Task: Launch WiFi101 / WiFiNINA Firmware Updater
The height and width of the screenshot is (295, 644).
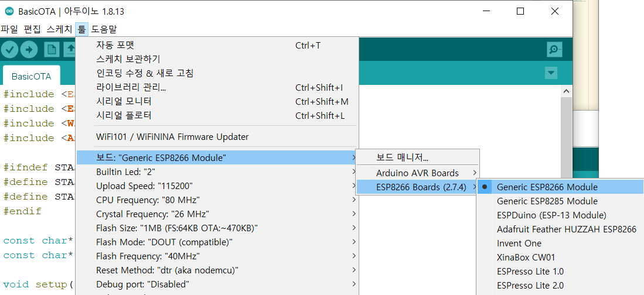Action: [217, 136]
